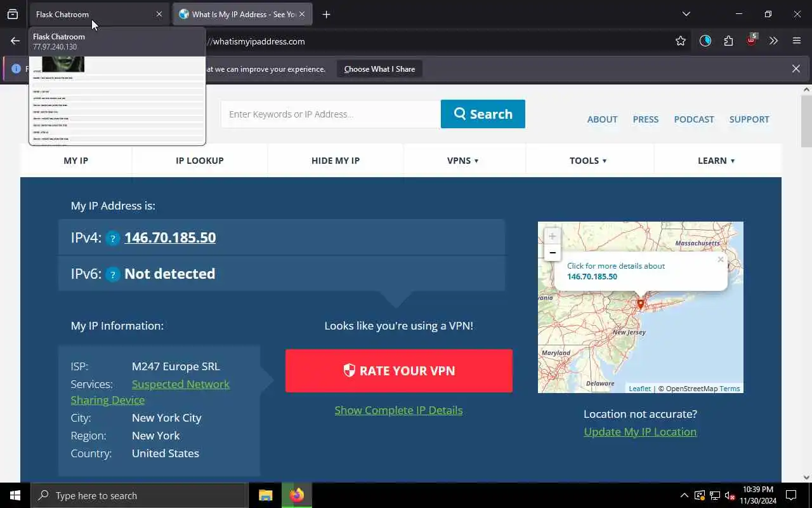Switch to the Flask Chatroom tab
812x508 pixels.
[98, 14]
